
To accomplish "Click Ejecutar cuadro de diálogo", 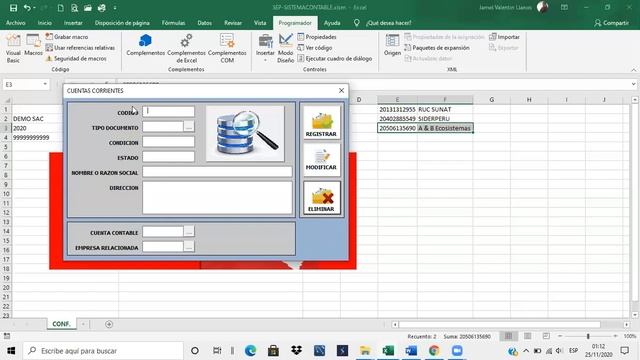I will click(335, 59).
